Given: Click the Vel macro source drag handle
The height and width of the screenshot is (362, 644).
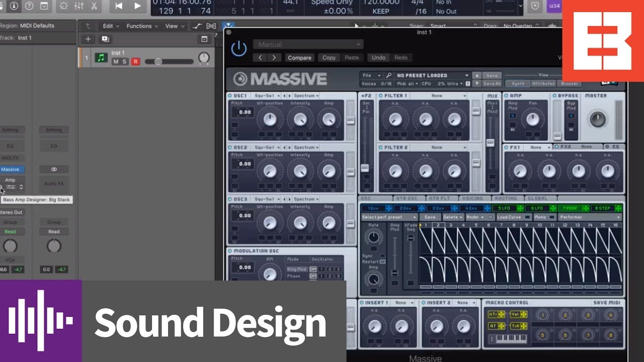Looking at the screenshot, I should tap(523, 315).
